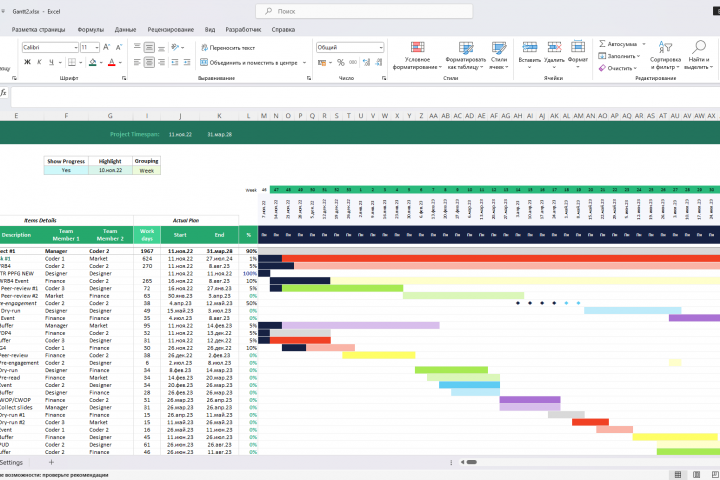Click horizontal scrollbar left arrow

[462, 462]
